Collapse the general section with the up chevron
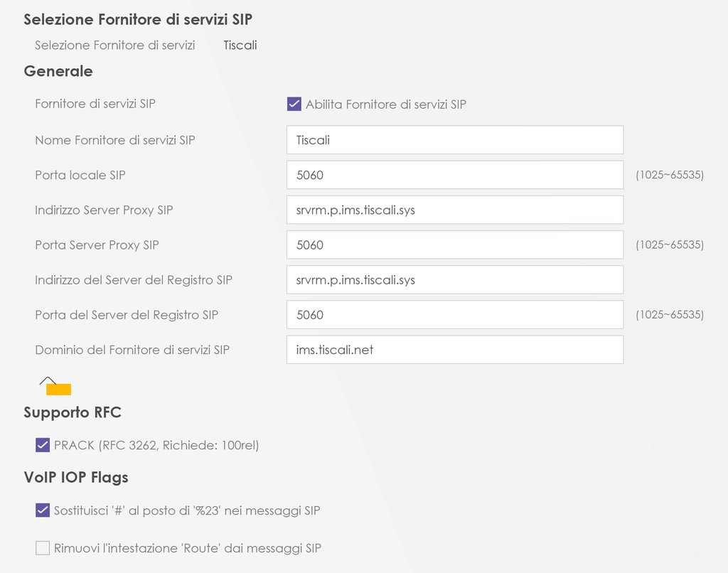This screenshot has width=728, height=573. [x=47, y=380]
